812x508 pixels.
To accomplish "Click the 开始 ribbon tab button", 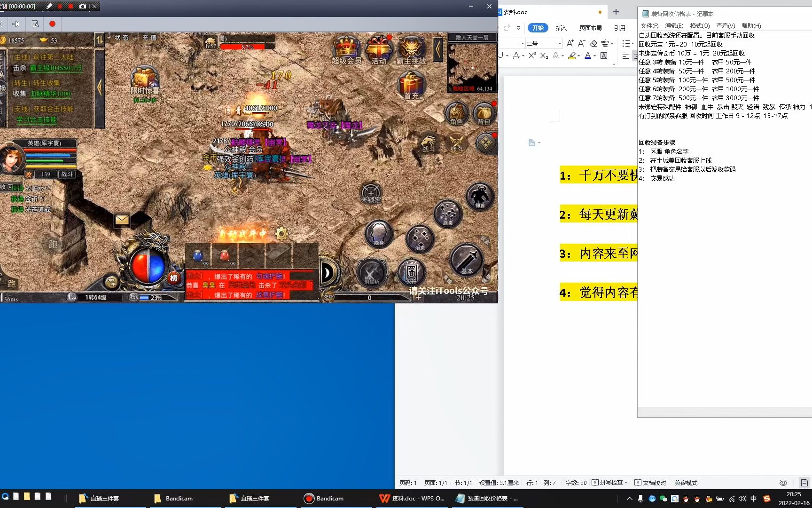I will (538, 28).
